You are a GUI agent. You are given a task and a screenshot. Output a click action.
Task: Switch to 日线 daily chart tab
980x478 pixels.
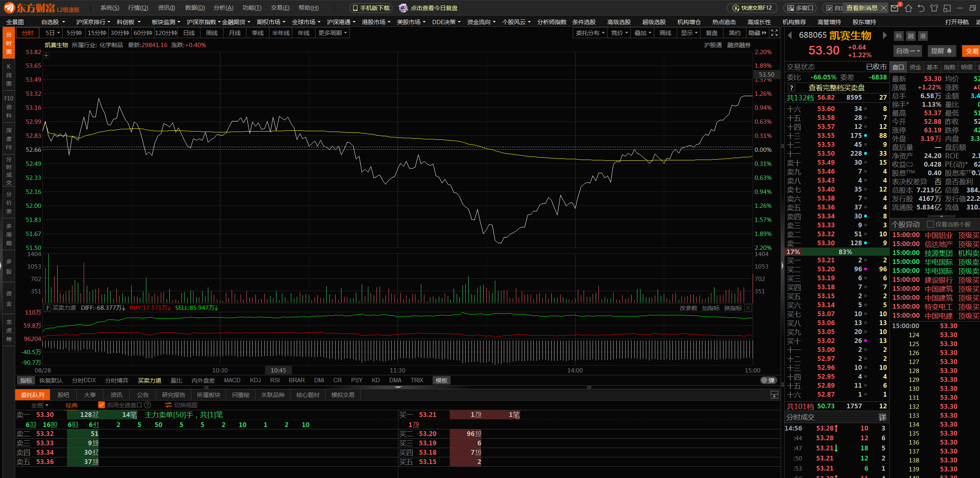pos(189,33)
